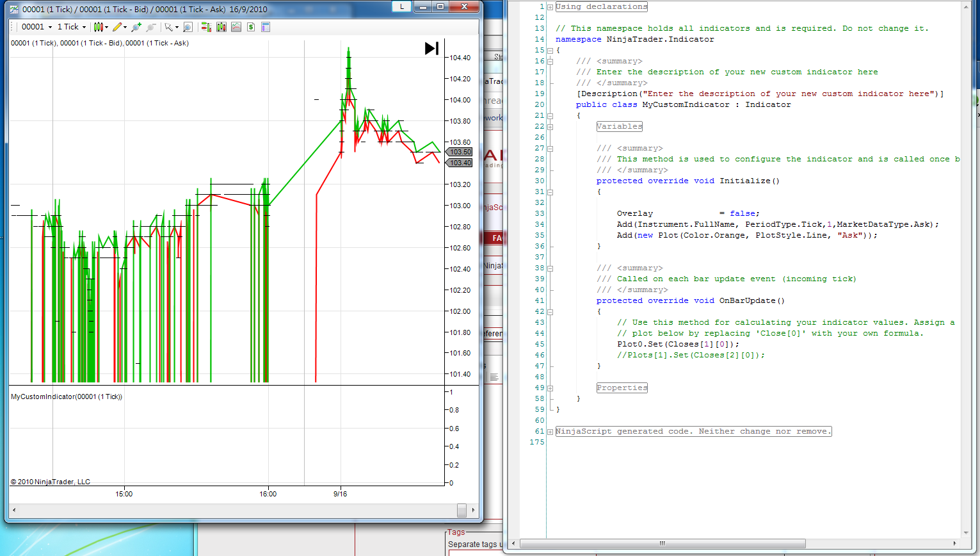The width and height of the screenshot is (980, 556).
Task: Click the L link button in chart title bar
Action: point(401,6)
